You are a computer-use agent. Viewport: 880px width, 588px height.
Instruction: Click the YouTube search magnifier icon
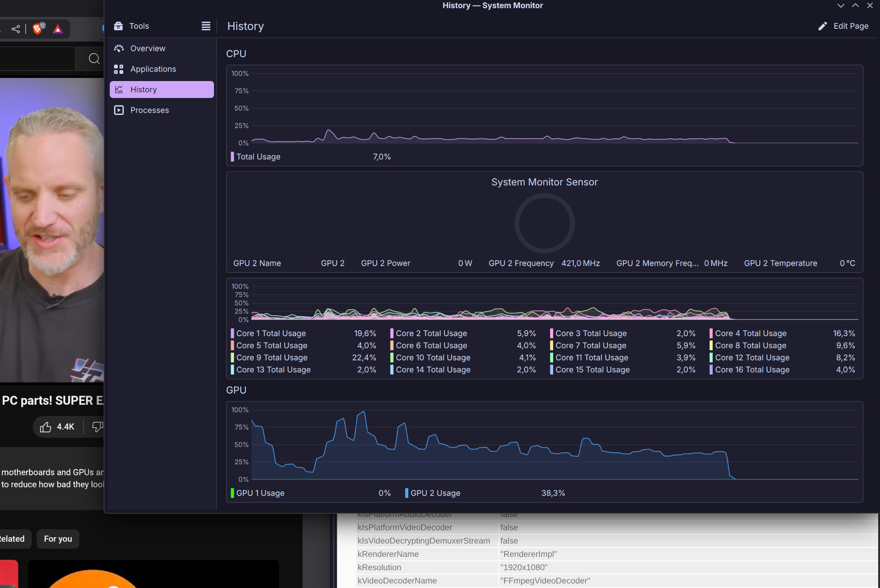(x=94, y=59)
